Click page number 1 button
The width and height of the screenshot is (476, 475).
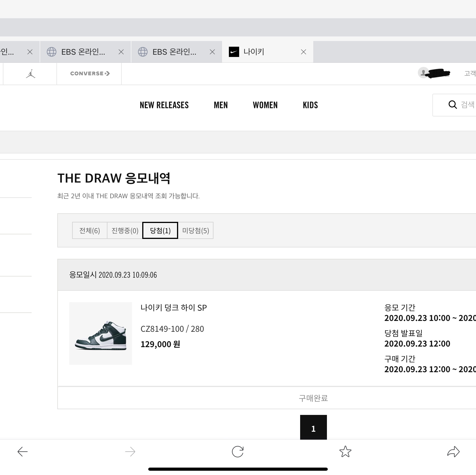(313, 427)
